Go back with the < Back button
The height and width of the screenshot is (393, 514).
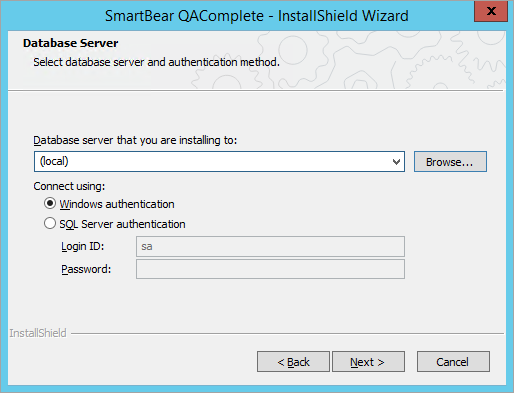293,361
